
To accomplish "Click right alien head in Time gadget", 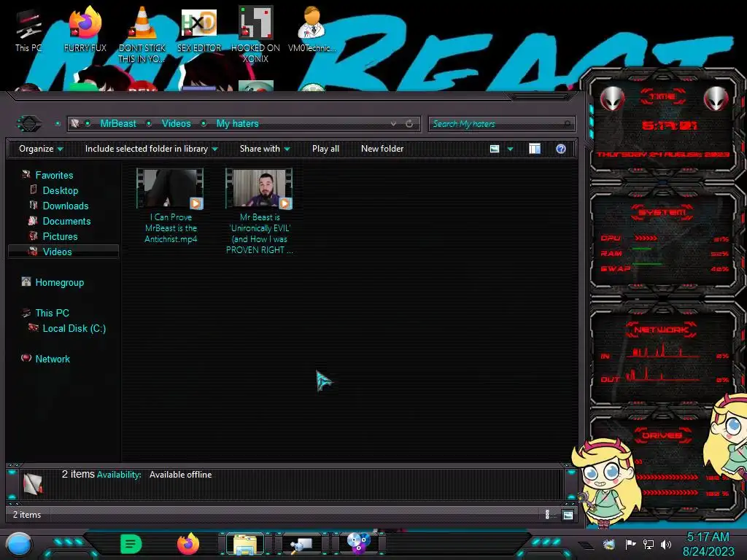I will click(716, 98).
